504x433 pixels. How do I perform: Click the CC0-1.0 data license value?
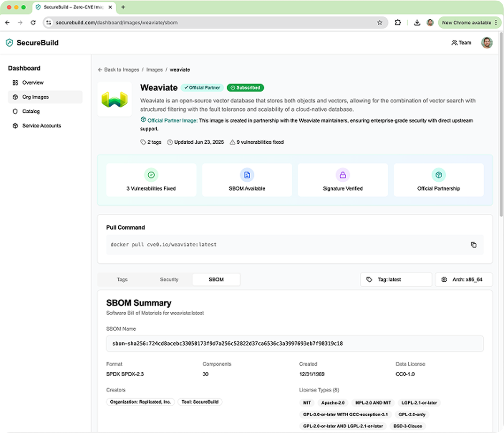click(405, 374)
